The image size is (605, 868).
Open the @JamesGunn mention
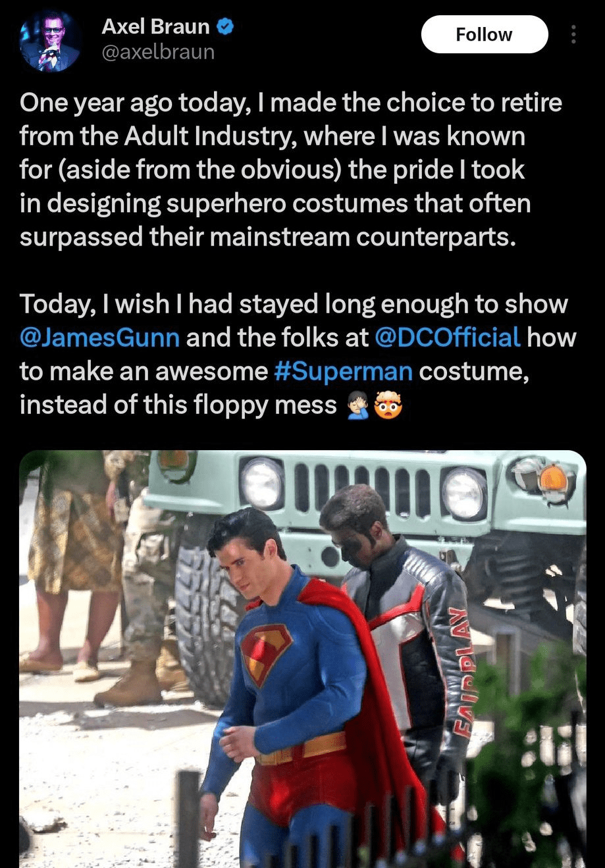(99, 338)
